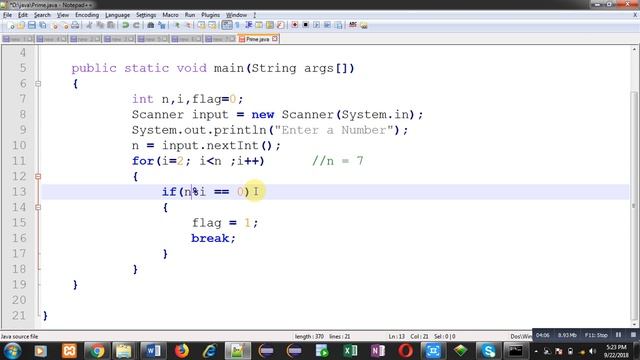Image resolution: width=640 pixels, height=360 pixels.
Task: Open the Settings menu
Action: pos(146,15)
